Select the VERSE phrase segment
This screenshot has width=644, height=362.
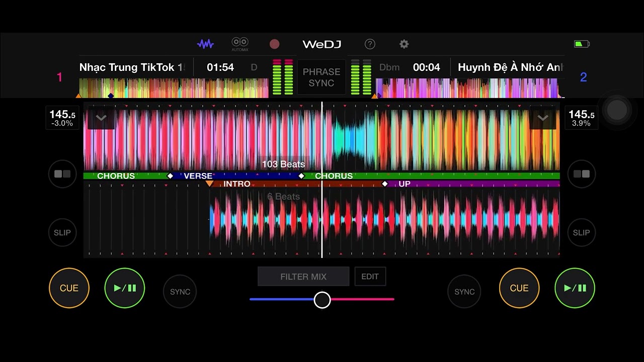(235, 176)
